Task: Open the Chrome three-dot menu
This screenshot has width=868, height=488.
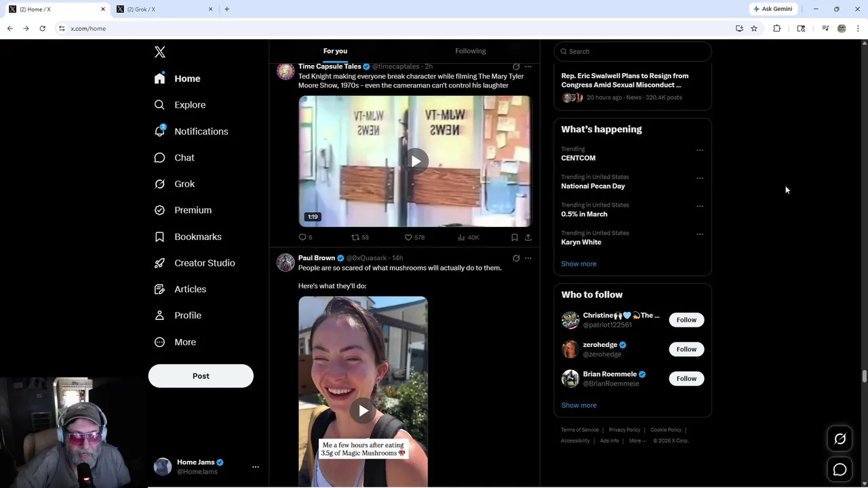Action: (858, 28)
